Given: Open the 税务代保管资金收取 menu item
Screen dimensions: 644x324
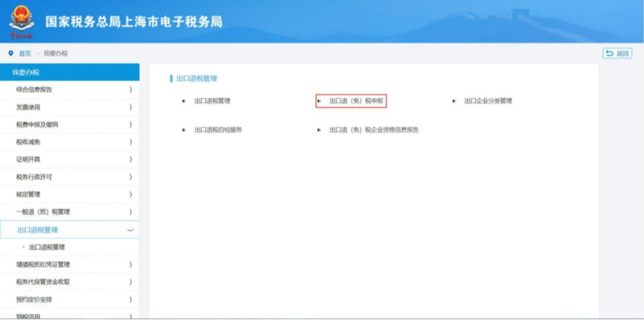Looking at the screenshot, I should point(70,282).
